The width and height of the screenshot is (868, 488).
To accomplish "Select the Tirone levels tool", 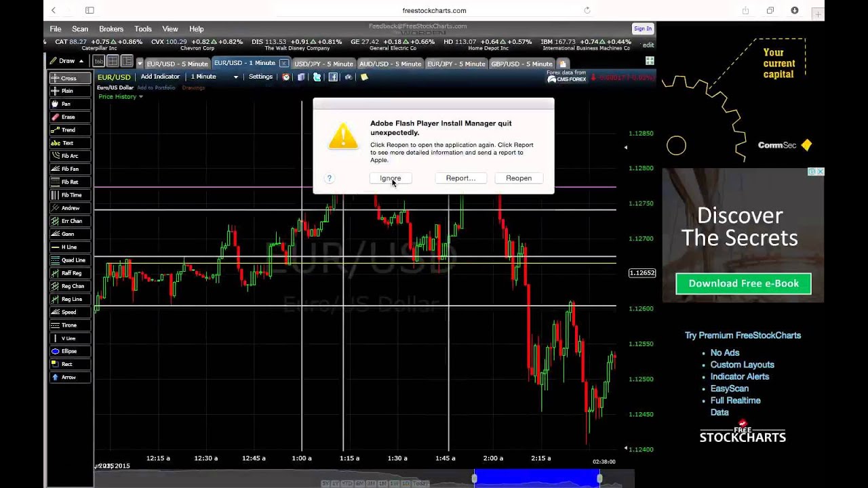I will pyautogui.click(x=70, y=325).
